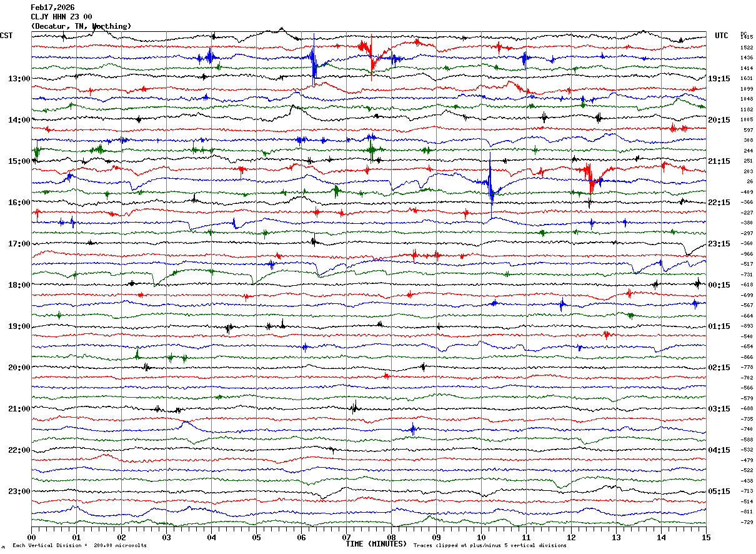Select minute tick label 05 on time axis
Image resolution: width=756 pixels, height=554 pixels.
256,537
